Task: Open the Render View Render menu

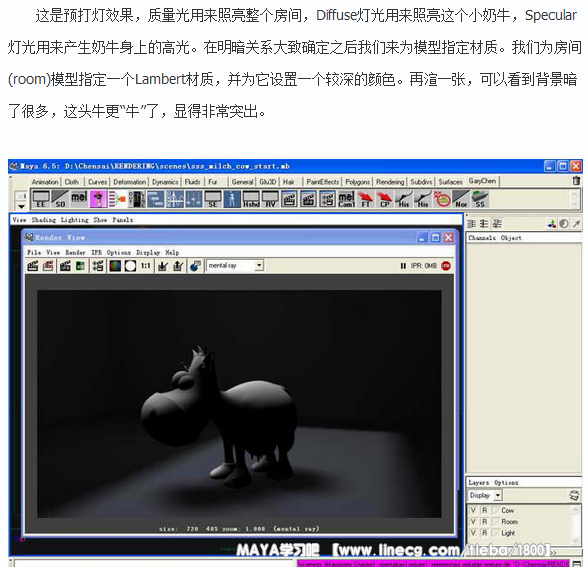Action: [x=75, y=252]
